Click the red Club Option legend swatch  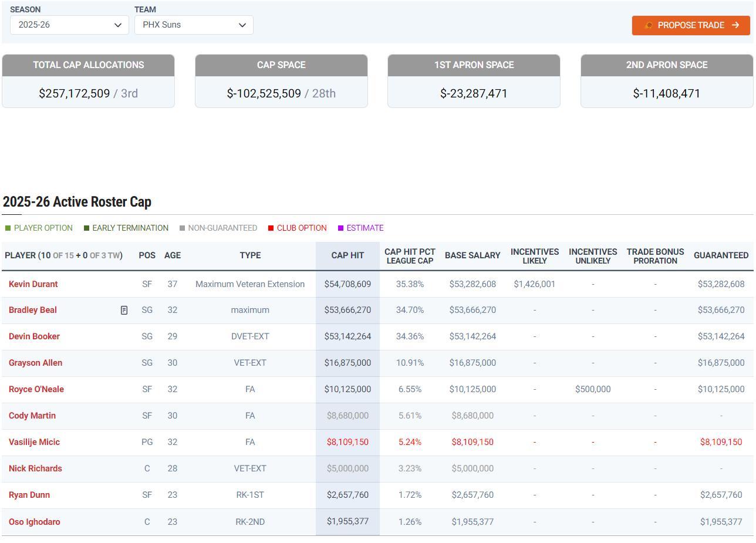(x=271, y=228)
